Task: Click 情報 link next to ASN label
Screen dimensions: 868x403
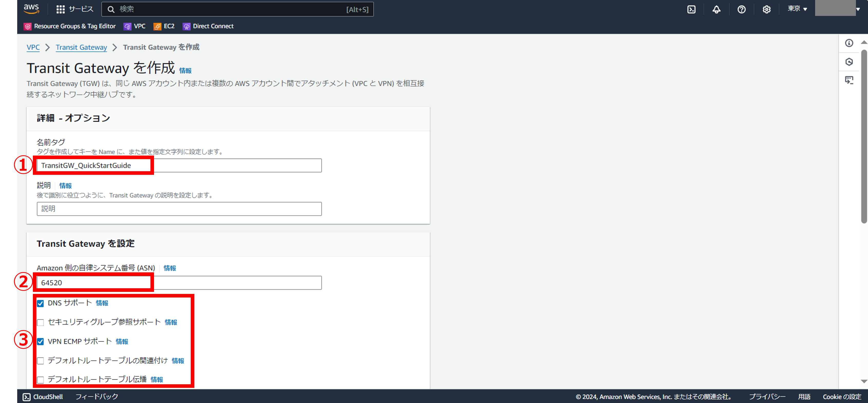Action: coord(170,268)
